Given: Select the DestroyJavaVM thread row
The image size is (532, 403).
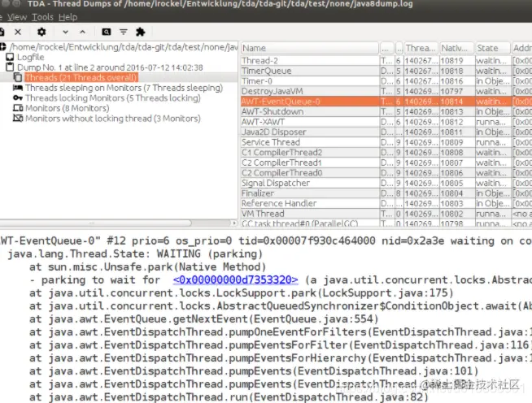Looking at the screenshot, I should point(386,91).
